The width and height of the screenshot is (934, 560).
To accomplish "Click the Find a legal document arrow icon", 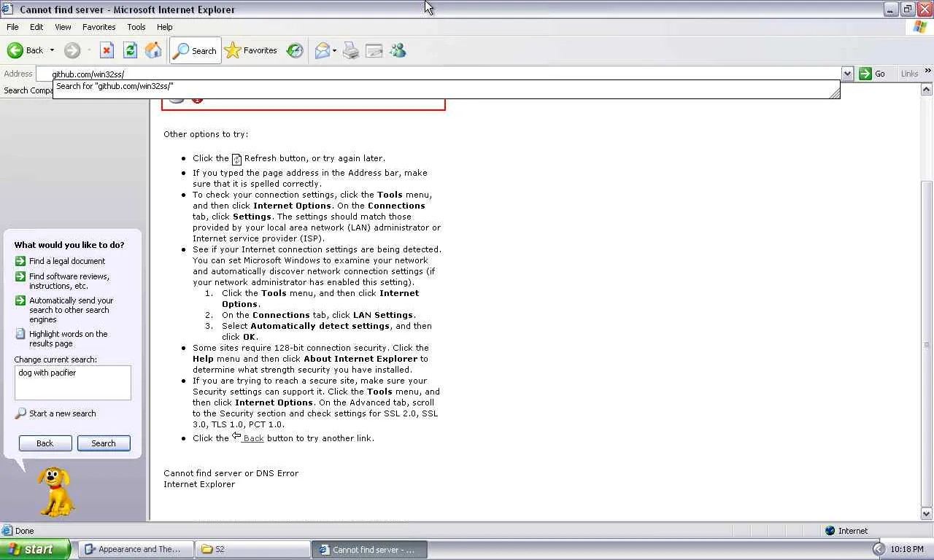I will (x=20, y=261).
